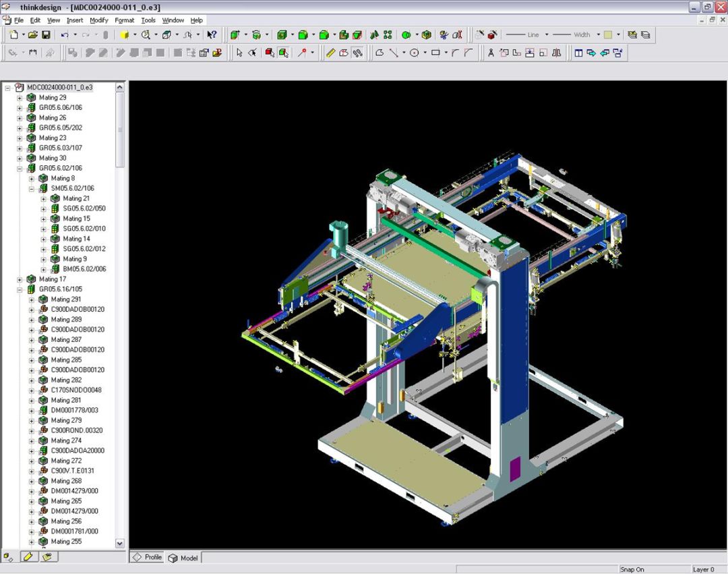Click the first tab icon below the tree
Viewport: 728px width, 574px height.
pyautogui.click(x=8, y=556)
